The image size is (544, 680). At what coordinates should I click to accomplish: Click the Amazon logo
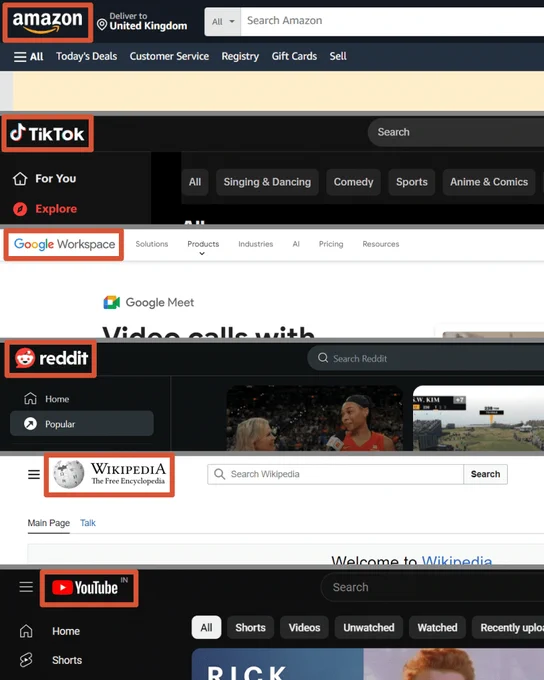coord(47,22)
